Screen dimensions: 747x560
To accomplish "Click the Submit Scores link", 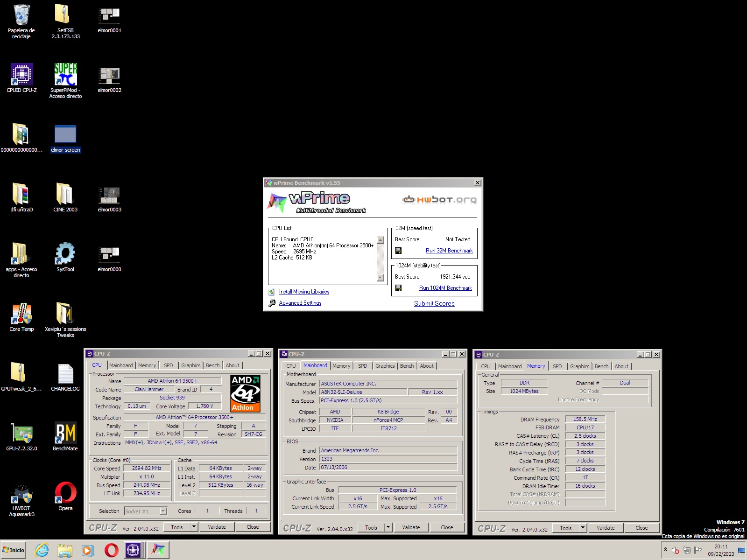I will [434, 303].
